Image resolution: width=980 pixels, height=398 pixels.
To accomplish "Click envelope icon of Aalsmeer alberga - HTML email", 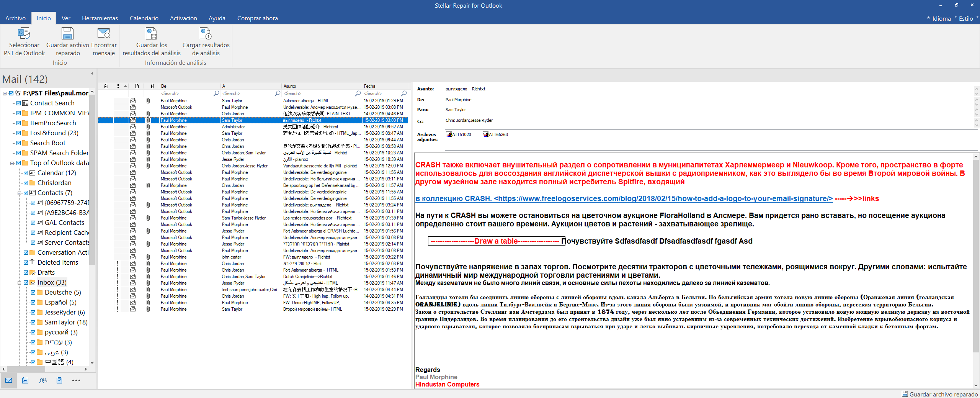I will point(133,101).
